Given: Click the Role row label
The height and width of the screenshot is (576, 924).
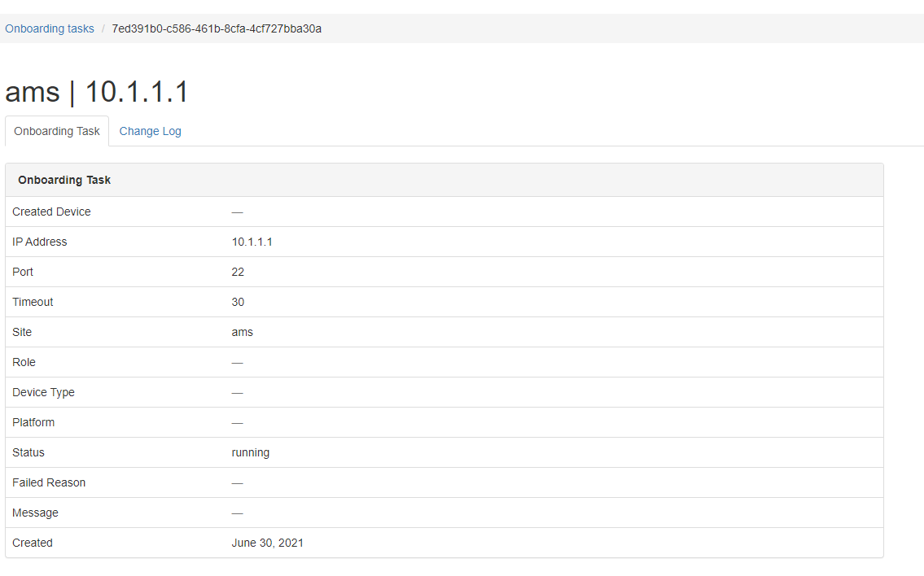Looking at the screenshot, I should [x=24, y=362].
